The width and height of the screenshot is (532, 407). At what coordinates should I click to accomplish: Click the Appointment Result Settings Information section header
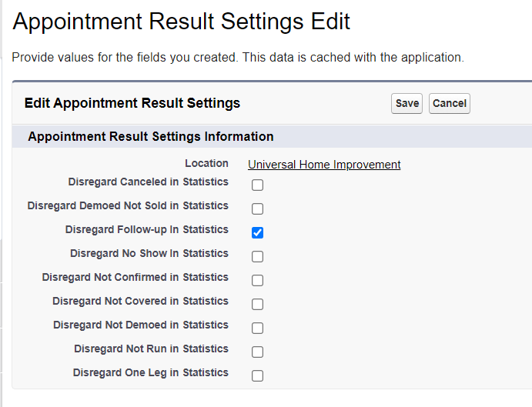coord(151,136)
